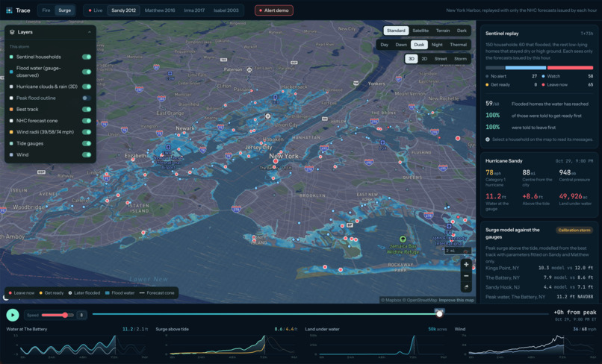This screenshot has width=602, height=364.
Task: Start the Alert demo
Action: click(x=274, y=10)
